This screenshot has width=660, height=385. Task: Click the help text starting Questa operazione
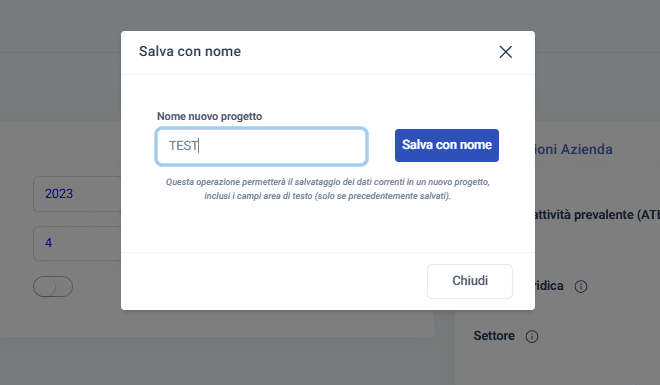point(327,182)
